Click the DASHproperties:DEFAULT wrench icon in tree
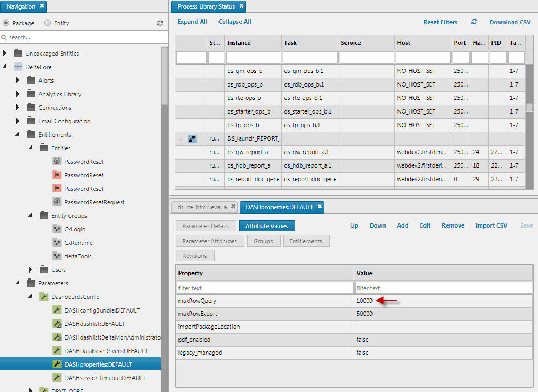This screenshot has height=392, width=538. pyautogui.click(x=57, y=364)
